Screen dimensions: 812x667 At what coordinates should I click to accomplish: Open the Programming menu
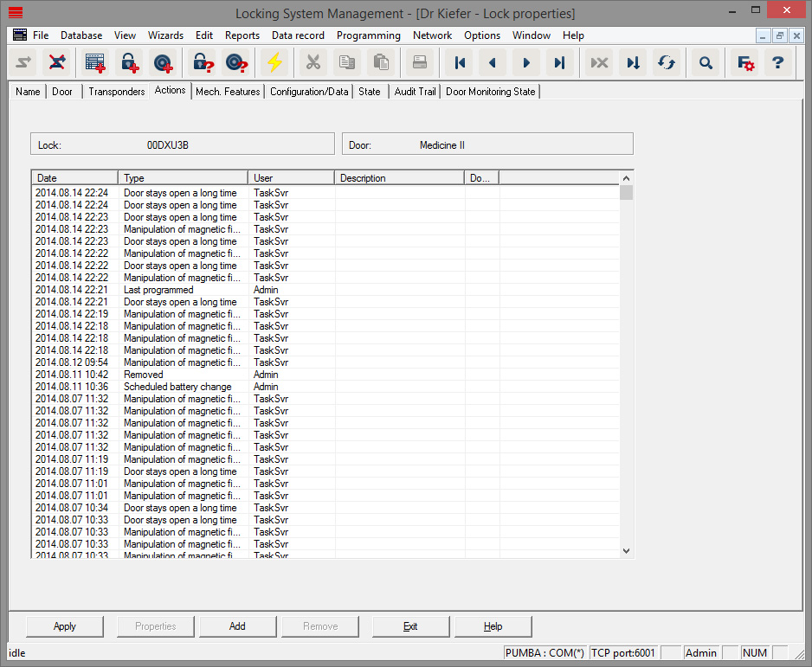click(x=368, y=35)
